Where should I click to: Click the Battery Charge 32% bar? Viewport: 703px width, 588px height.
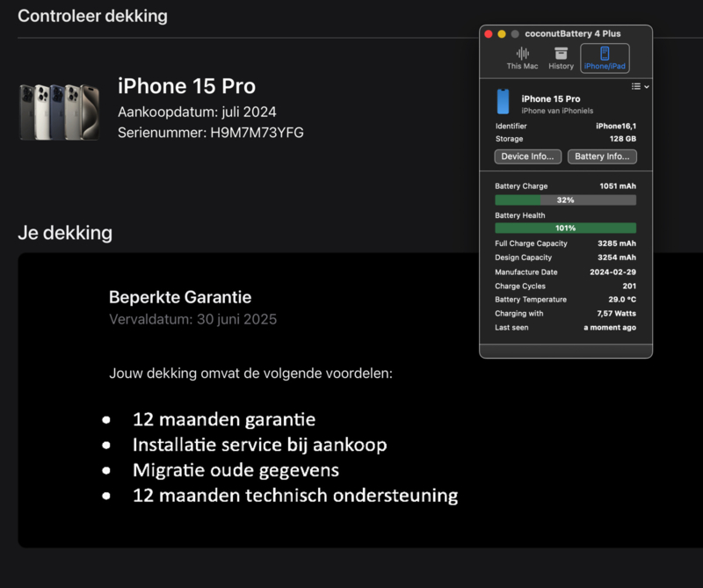pos(565,200)
